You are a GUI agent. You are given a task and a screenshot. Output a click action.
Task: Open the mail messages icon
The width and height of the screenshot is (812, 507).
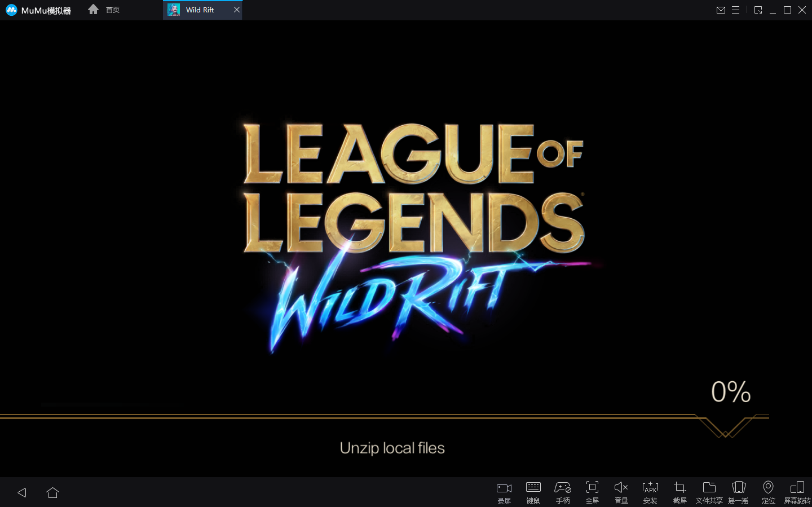(x=721, y=10)
